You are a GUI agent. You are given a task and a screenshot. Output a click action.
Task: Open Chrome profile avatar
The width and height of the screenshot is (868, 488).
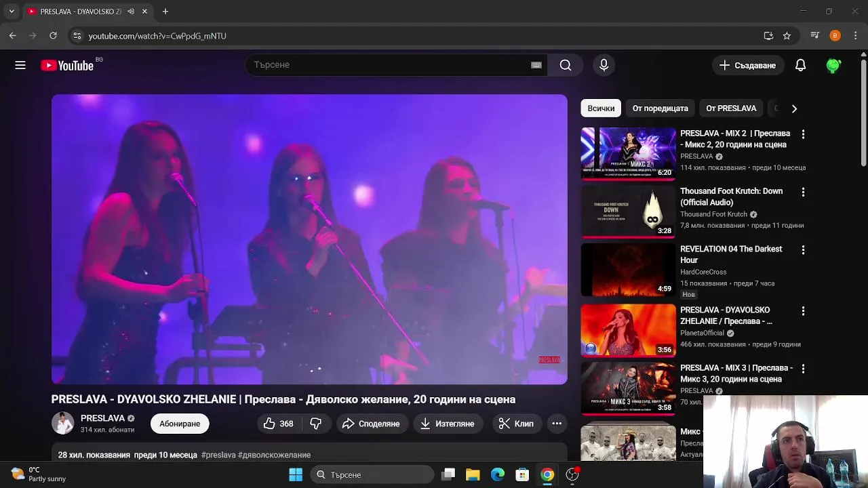pos(835,36)
